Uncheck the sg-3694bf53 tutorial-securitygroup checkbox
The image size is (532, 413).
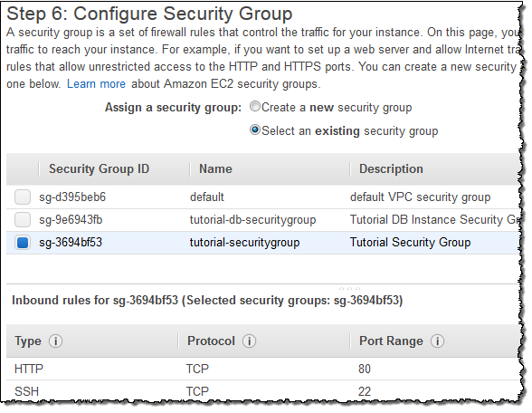click(23, 243)
